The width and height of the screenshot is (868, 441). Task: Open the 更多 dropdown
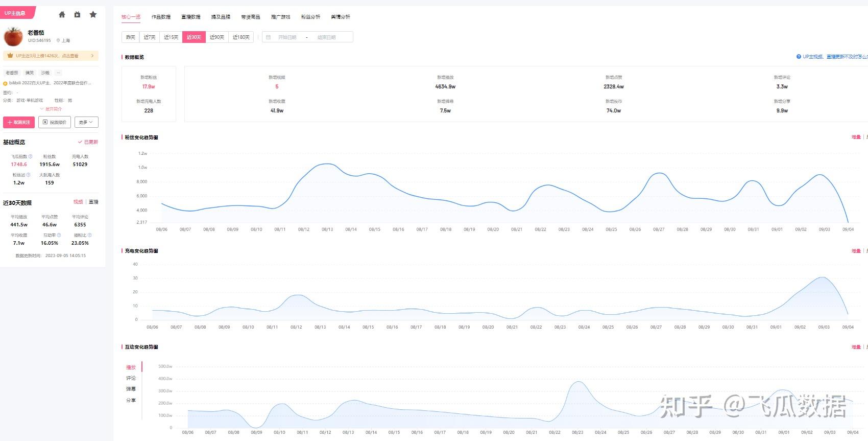[x=87, y=122]
